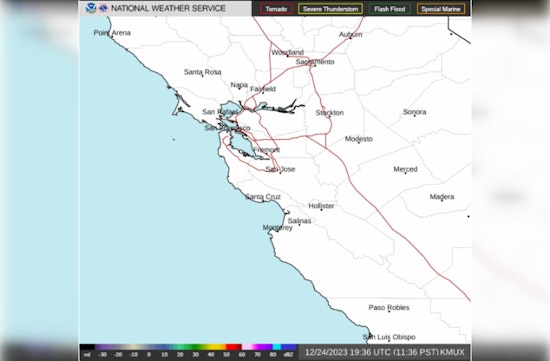550x361 pixels.
Task: Click the National Weather Service logo icon
Action: pyautogui.click(x=103, y=8)
